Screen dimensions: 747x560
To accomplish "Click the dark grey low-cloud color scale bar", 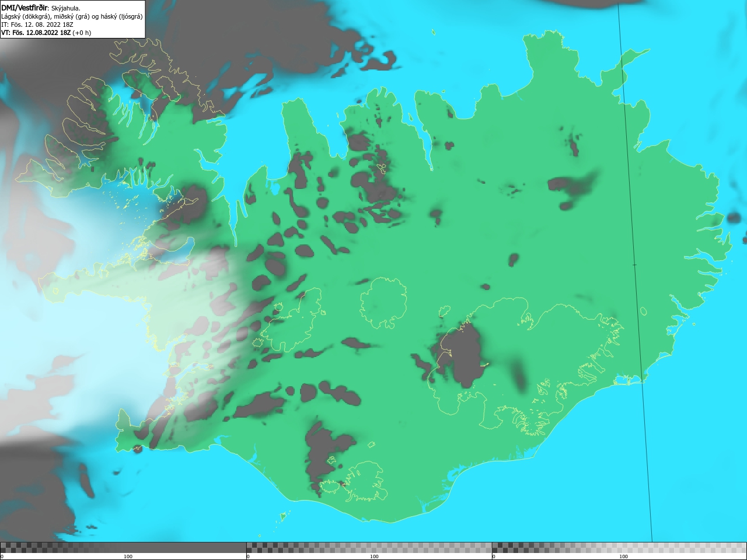I will 123,548.
